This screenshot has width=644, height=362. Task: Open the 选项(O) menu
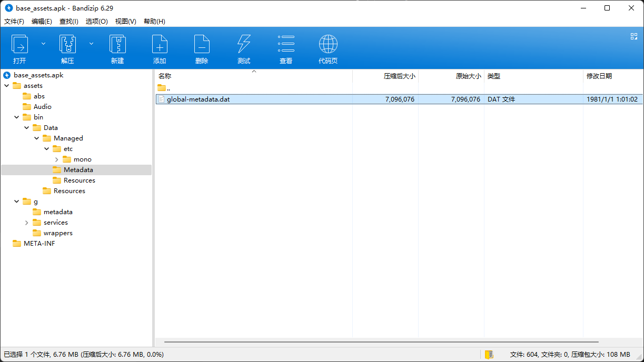[x=96, y=22]
